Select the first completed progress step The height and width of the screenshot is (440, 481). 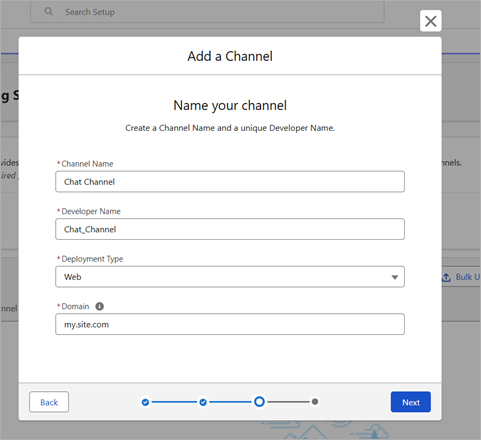click(x=145, y=402)
